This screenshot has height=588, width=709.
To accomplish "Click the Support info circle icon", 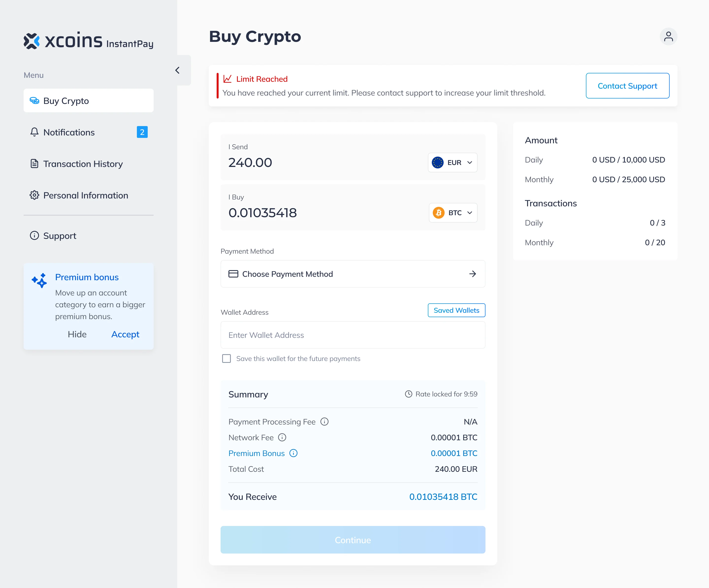I will [34, 235].
